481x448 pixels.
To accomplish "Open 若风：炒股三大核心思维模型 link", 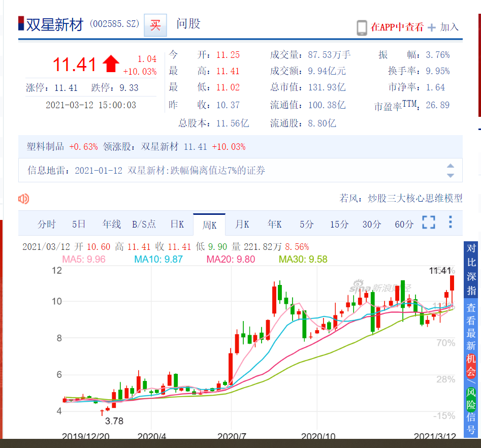I will click(x=401, y=198).
